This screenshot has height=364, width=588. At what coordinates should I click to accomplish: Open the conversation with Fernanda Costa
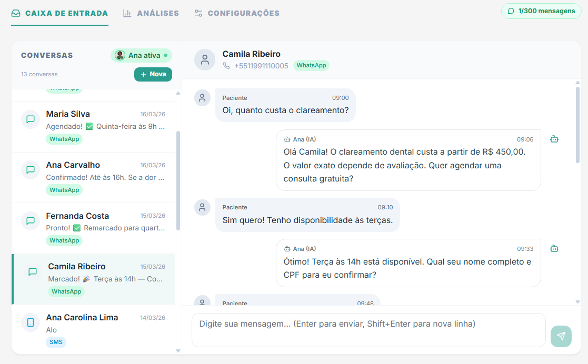(x=95, y=227)
